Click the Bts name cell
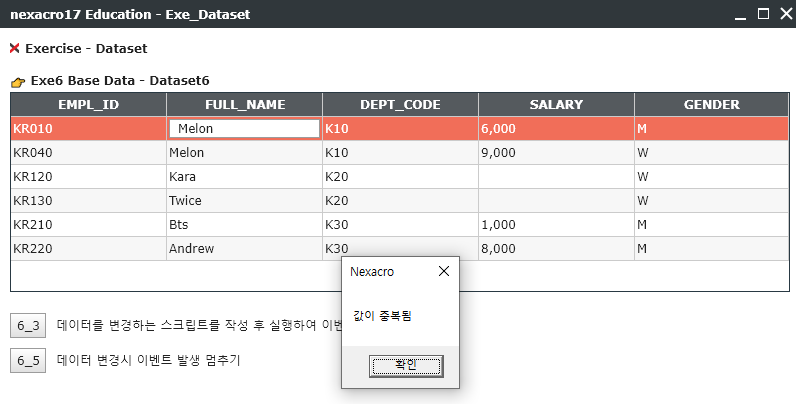The width and height of the screenshot is (796, 404). (245, 224)
